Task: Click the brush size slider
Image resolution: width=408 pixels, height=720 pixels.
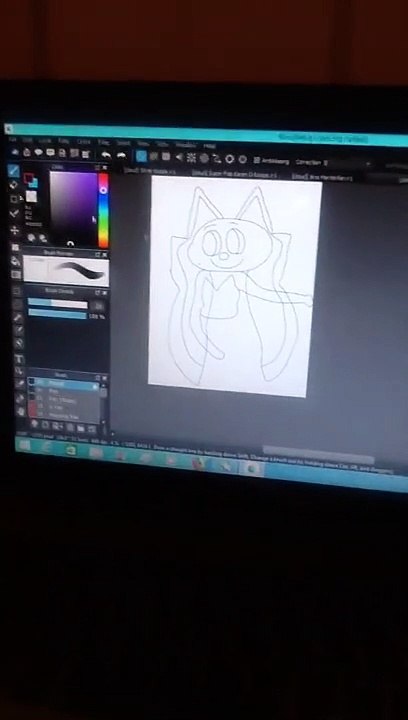Action: coord(57,304)
